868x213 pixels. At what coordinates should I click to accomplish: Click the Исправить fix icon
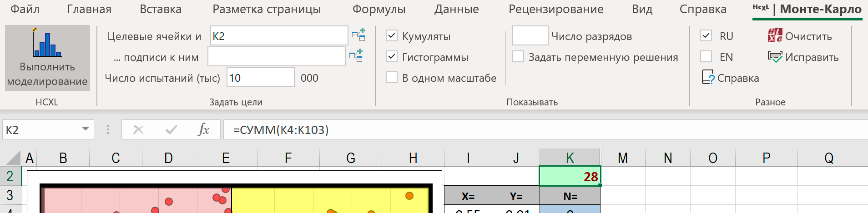coord(775,57)
